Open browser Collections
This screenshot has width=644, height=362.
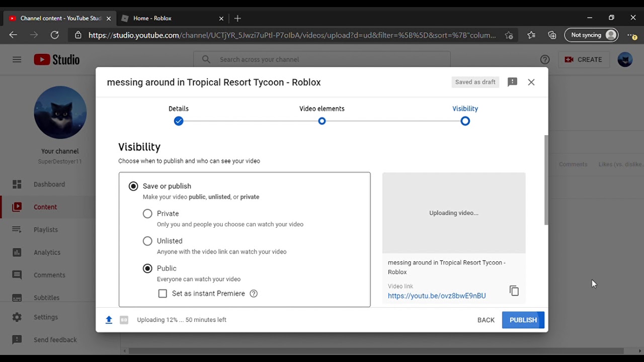552,35
